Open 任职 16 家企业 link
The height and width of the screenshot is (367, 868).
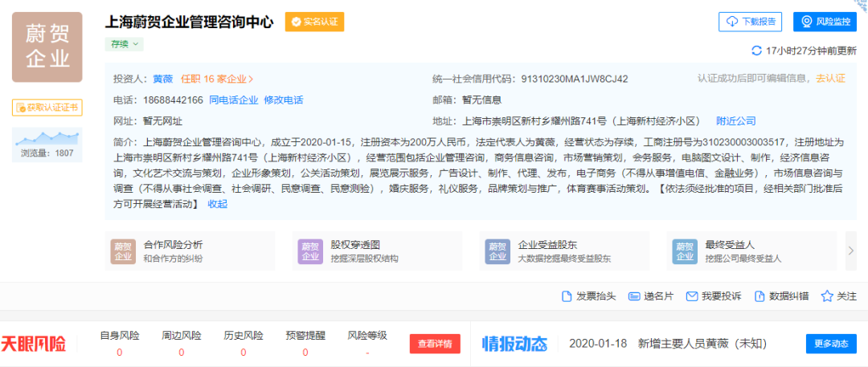[218, 79]
